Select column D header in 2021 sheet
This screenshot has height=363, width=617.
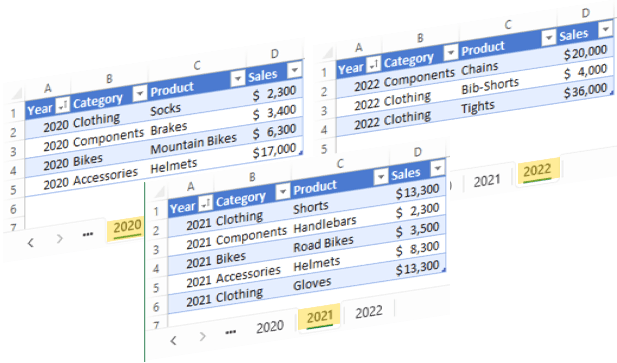[x=417, y=152]
